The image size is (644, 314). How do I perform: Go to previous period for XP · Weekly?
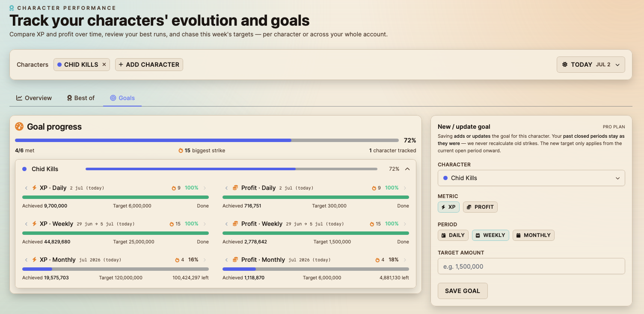pyautogui.click(x=26, y=224)
